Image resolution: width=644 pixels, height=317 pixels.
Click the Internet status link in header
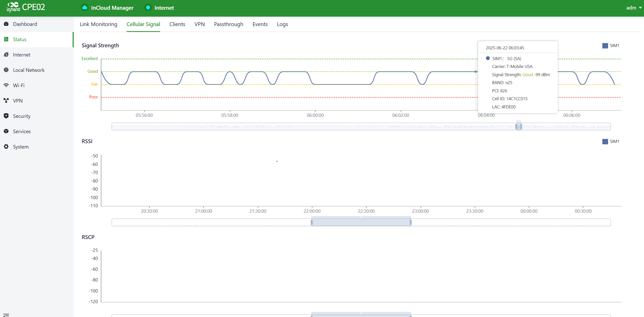(164, 8)
